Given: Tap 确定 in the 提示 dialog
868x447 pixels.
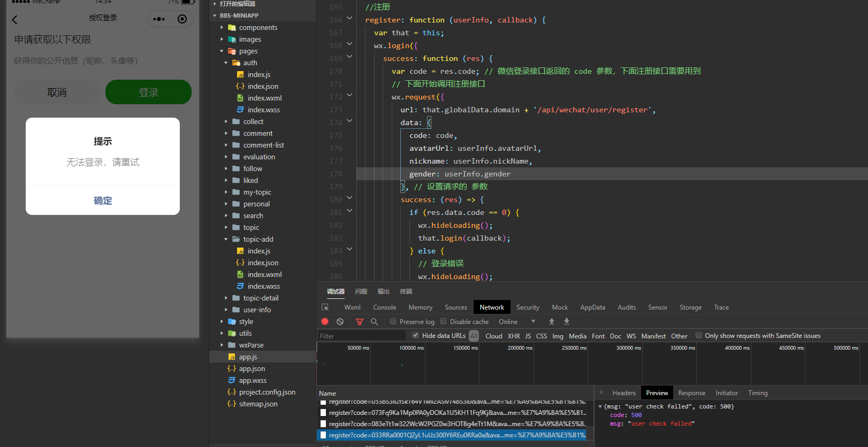Looking at the screenshot, I should (x=103, y=201).
